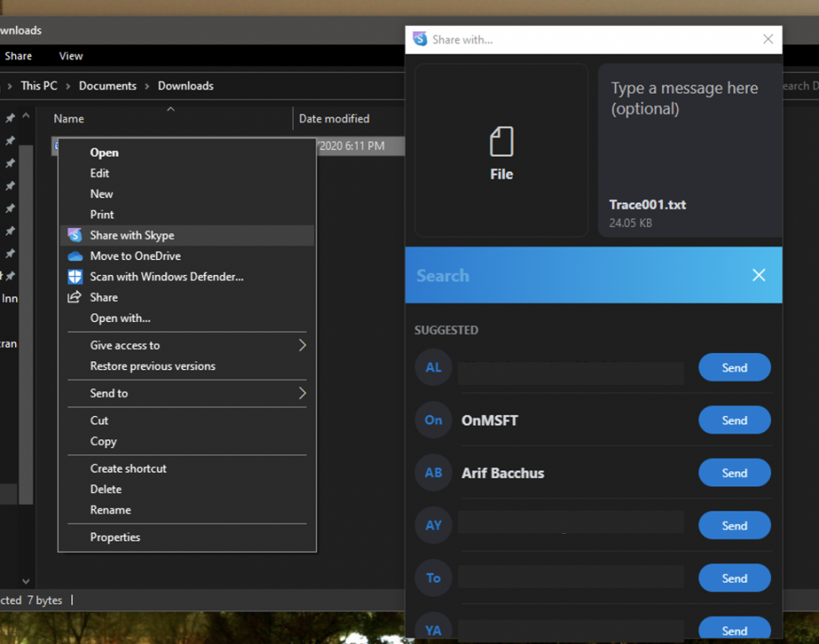Click the OnMSFT contact avatar
This screenshot has width=819, height=644.
tap(433, 420)
